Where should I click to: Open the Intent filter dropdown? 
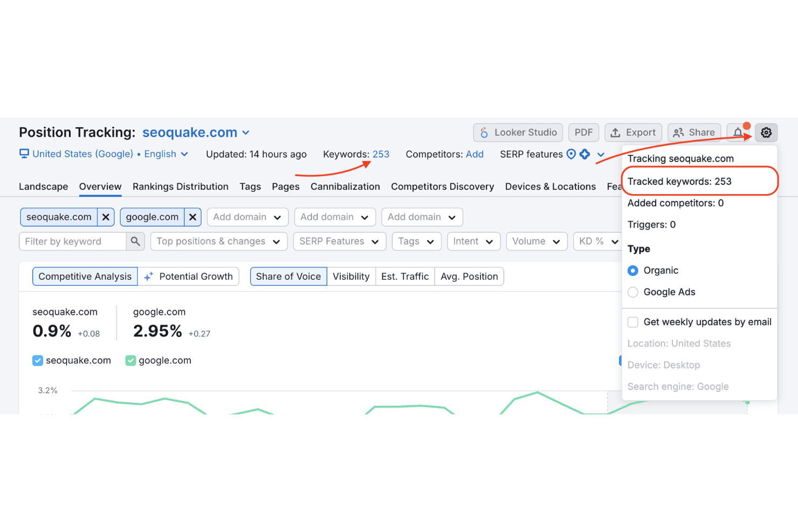point(474,241)
